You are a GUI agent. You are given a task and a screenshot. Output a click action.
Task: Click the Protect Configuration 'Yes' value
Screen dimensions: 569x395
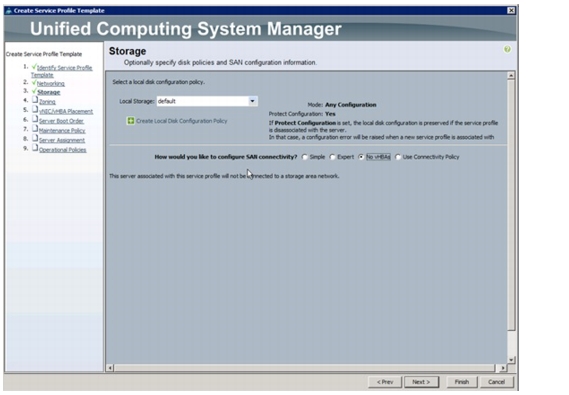pos(330,114)
